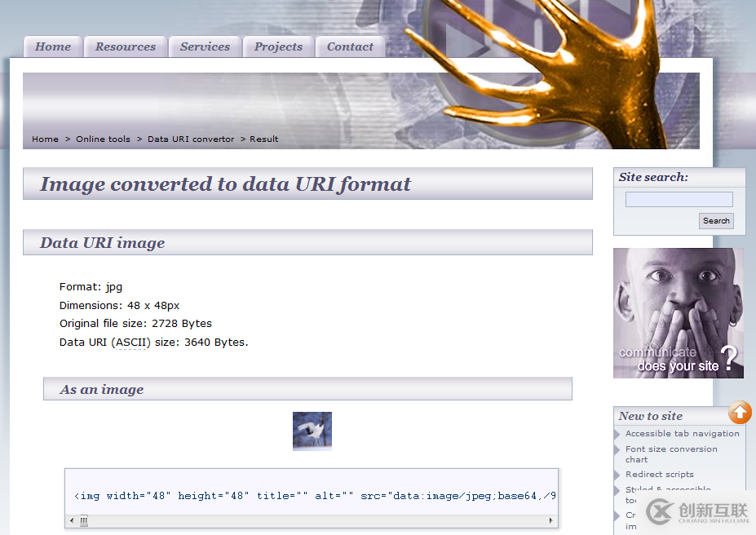Open the 'Redirect scripts' link
This screenshot has height=535, width=756.
pyautogui.click(x=659, y=475)
